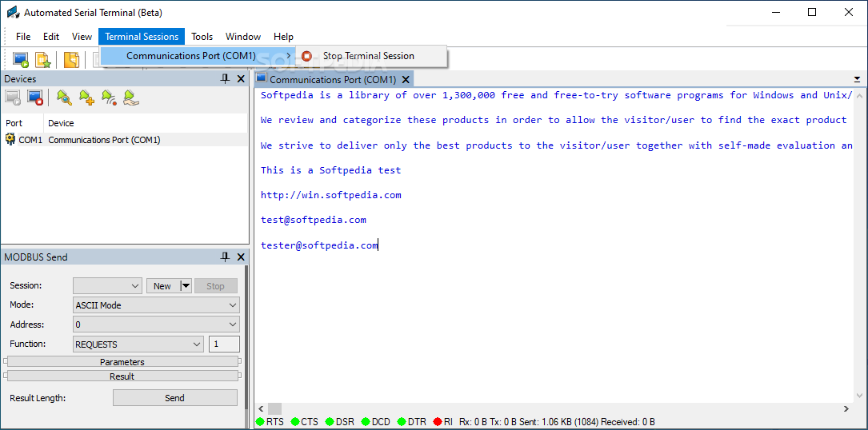This screenshot has height=430, width=868.
Task: Click the line 'This is a Softpedia test'
Action: pos(331,170)
